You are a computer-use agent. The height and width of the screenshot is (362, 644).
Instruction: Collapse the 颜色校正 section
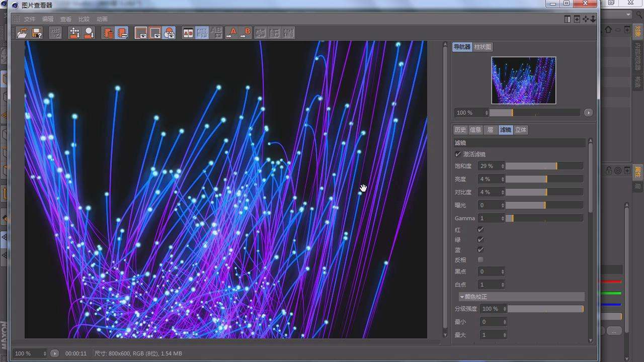point(462,297)
